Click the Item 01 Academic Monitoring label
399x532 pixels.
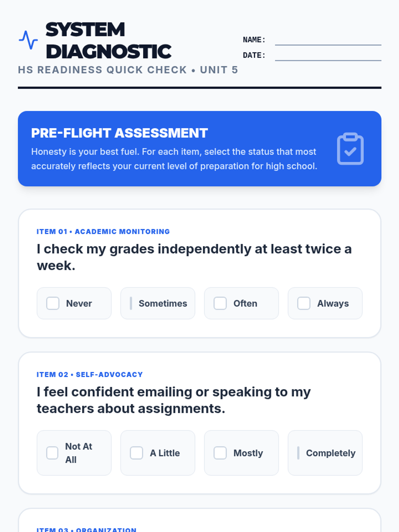(x=103, y=231)
